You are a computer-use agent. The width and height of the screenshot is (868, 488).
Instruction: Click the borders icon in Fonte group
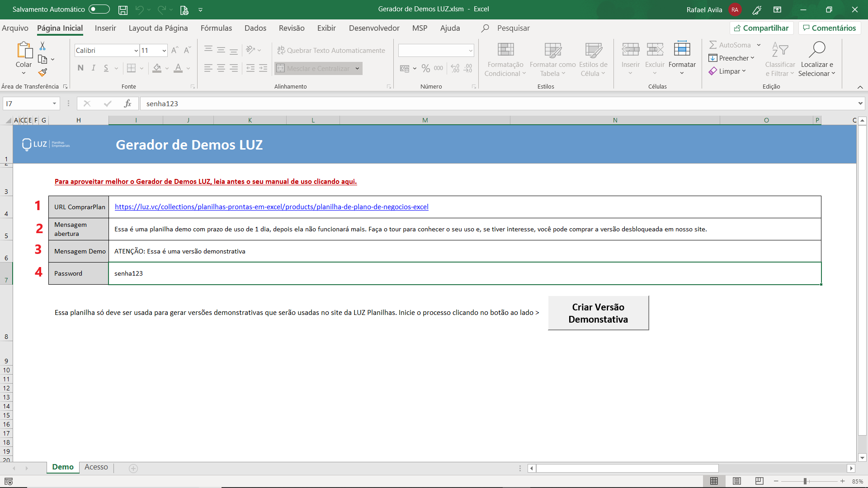tap(131, 68)
